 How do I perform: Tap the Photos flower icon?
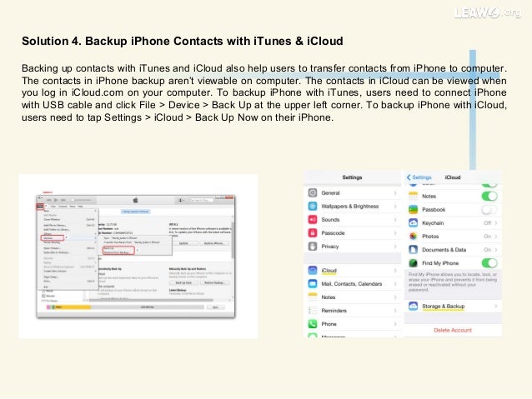[x=413, y=237]
